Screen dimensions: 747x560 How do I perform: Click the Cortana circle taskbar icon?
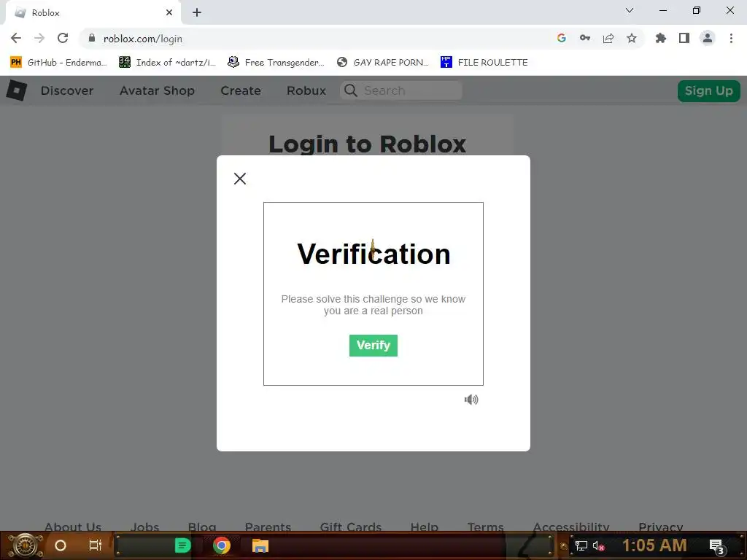pyautogui.click(x=61, y=545)
